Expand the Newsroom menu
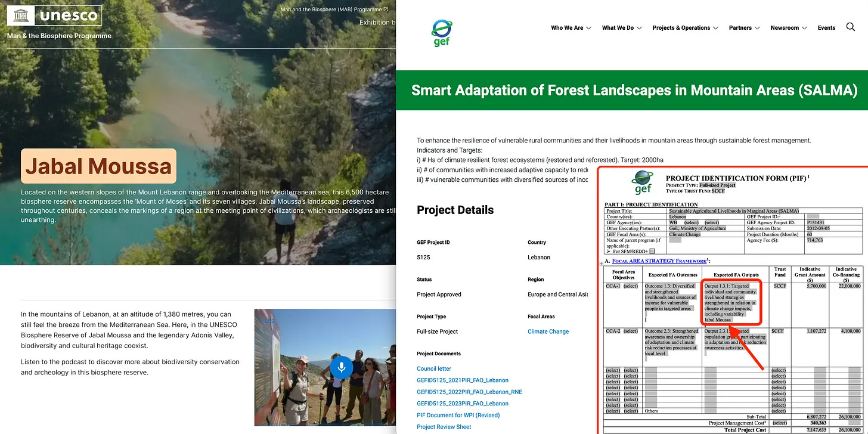 point(789,27)
